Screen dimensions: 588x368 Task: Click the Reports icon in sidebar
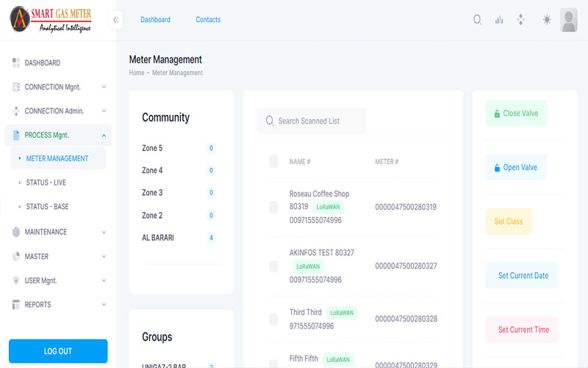click(x=16, y=305)
